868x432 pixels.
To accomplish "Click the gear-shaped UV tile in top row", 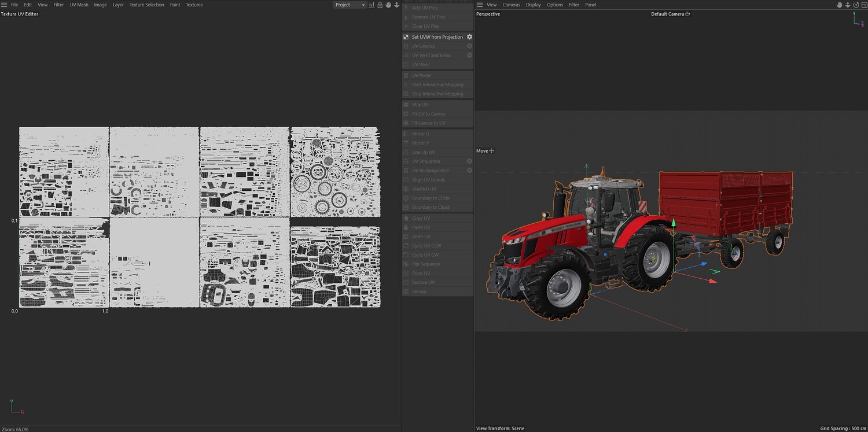I will pos(335,172).
